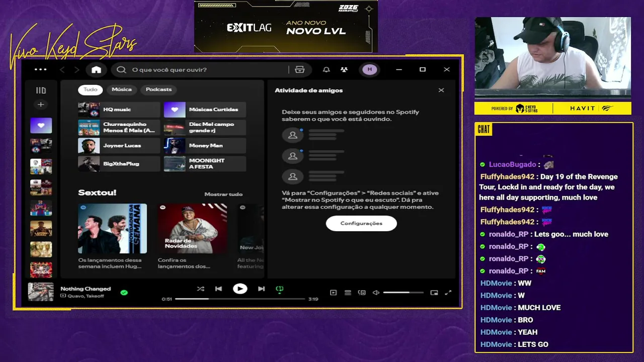Screen dimensions: 644x362
Task: Open the Radar de Novidades playlist cover
Action: (192, 228)
